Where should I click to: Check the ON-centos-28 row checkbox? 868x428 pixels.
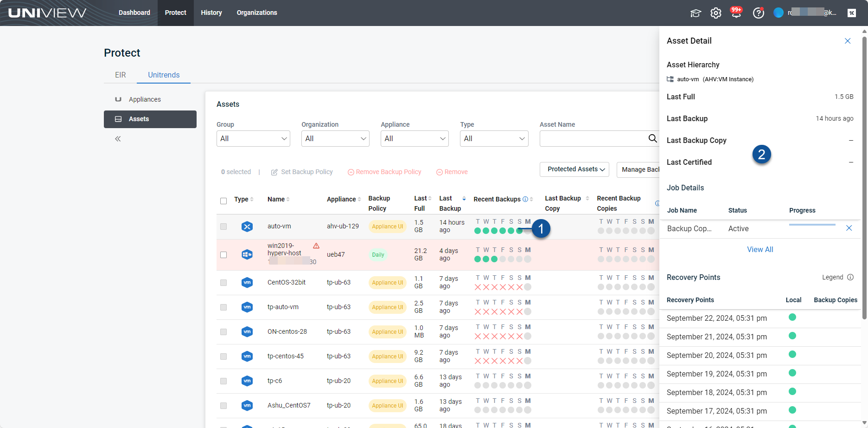223,332
